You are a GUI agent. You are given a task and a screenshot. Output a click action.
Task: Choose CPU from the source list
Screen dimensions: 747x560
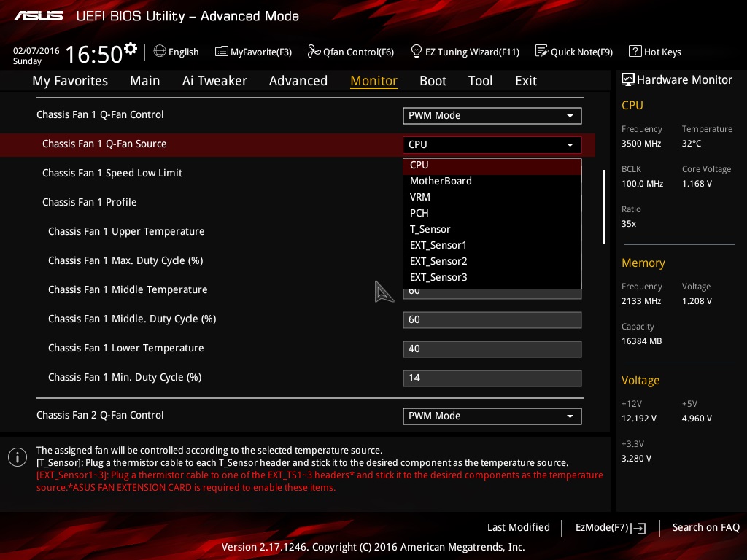coord(492,166)
